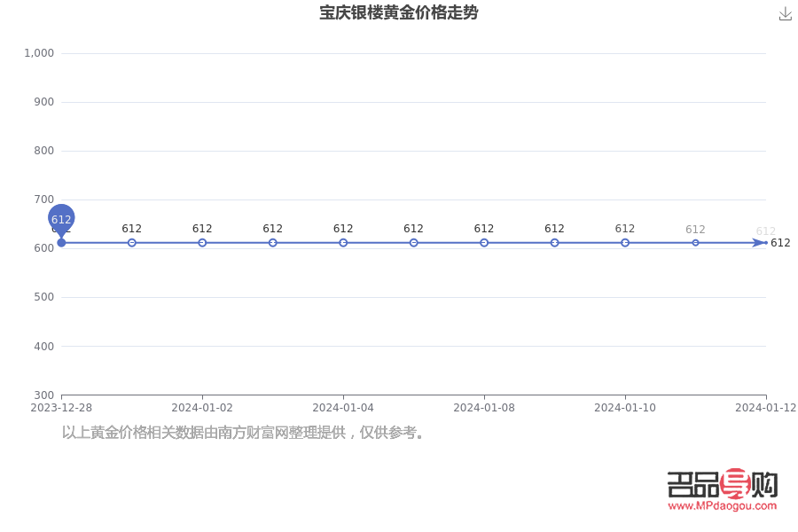Select the highlighted 612 price bubble

[60, 217]
